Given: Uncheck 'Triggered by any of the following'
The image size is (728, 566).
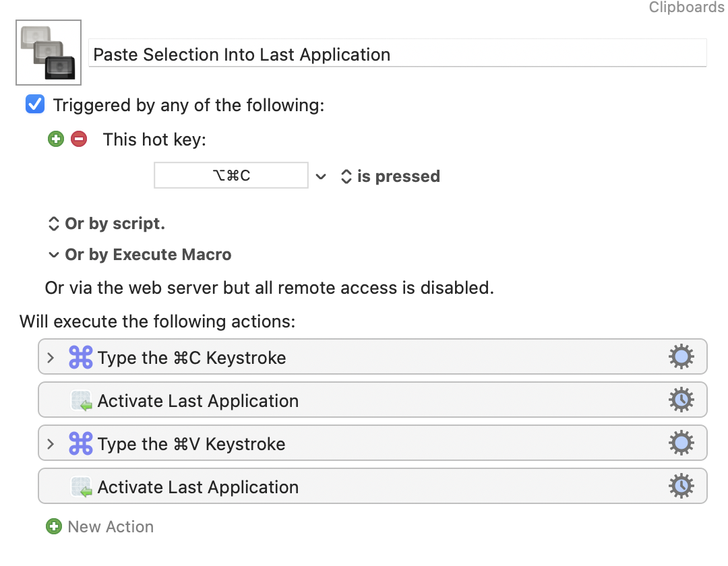Looking at the screenshot, I should pos(35,105).
